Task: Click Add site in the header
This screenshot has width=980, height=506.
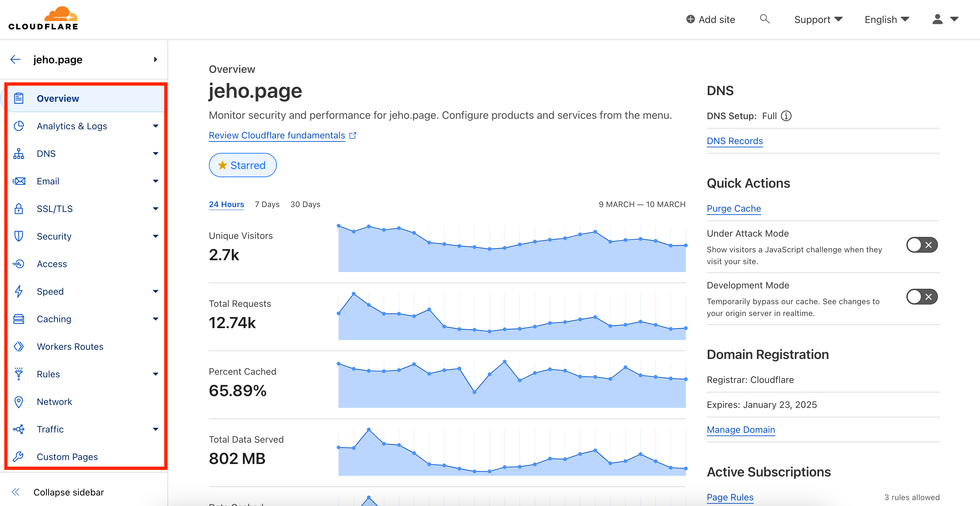Action: point(710,19)
